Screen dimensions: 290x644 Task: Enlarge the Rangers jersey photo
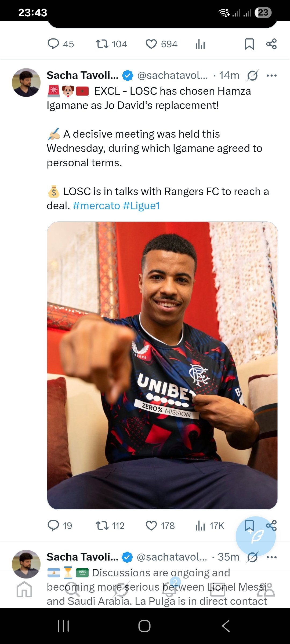pos(162,365)
